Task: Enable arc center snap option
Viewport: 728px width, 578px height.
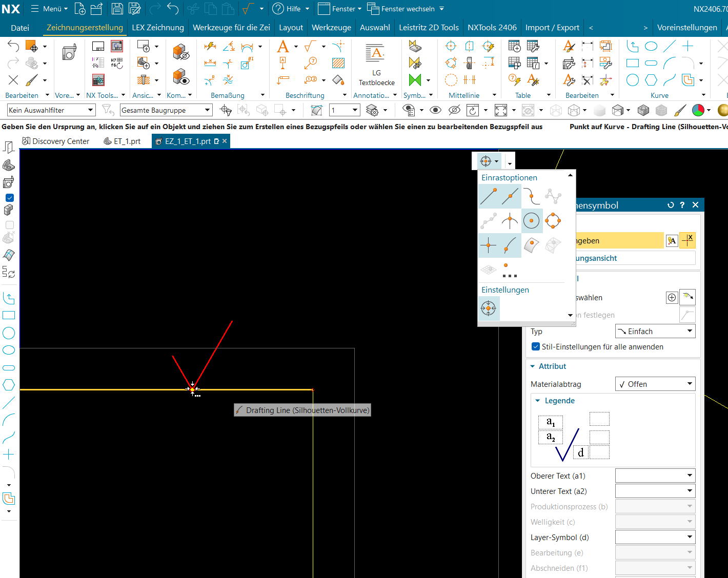Action: [532, 221]
